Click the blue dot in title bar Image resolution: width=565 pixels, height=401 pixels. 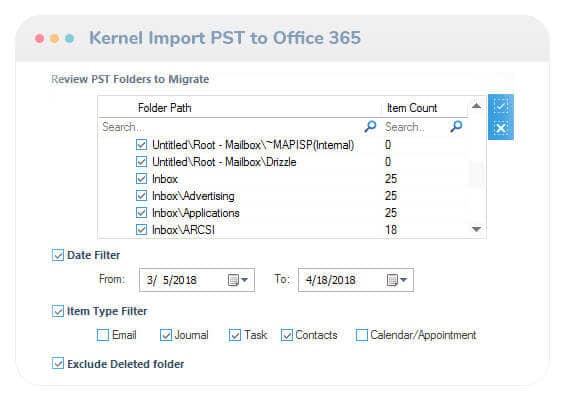tap(70, 38)
